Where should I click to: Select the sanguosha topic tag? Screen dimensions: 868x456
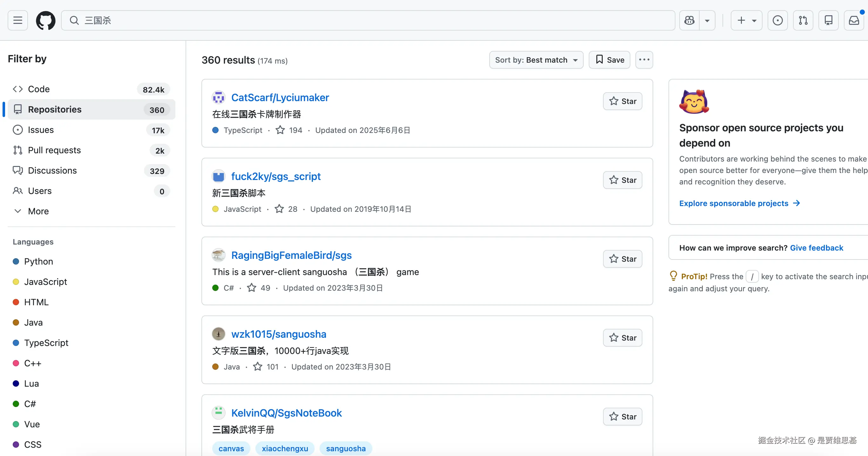346,449
